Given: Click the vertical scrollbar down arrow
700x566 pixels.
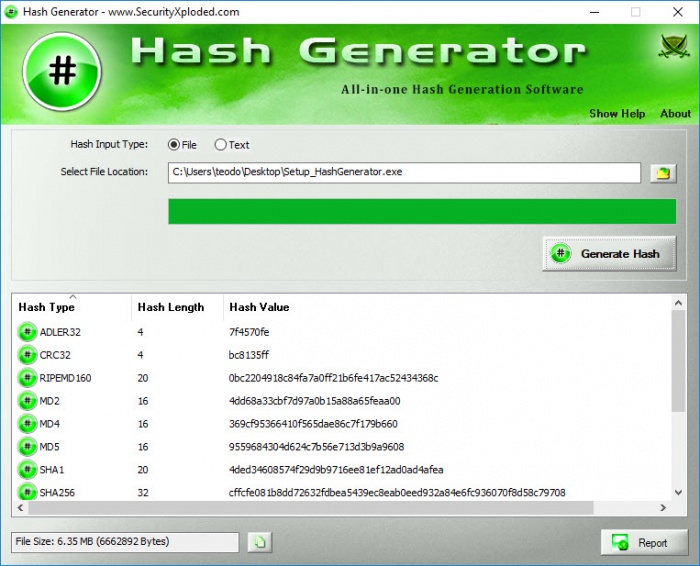Looking at the screenshot, I should [x=679, y=493].
